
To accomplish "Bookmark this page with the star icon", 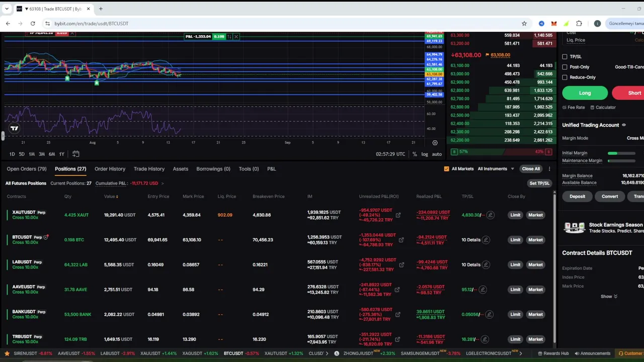I will [x=524, y=23].
